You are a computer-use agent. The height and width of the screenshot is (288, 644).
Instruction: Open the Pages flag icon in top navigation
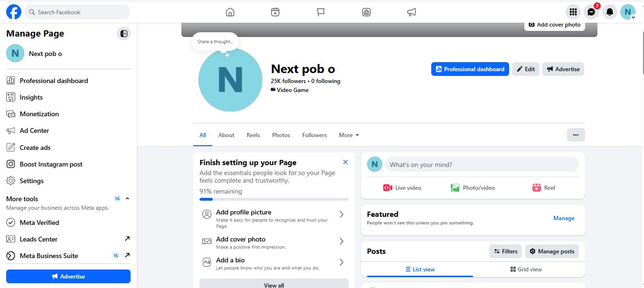[321, 12]
